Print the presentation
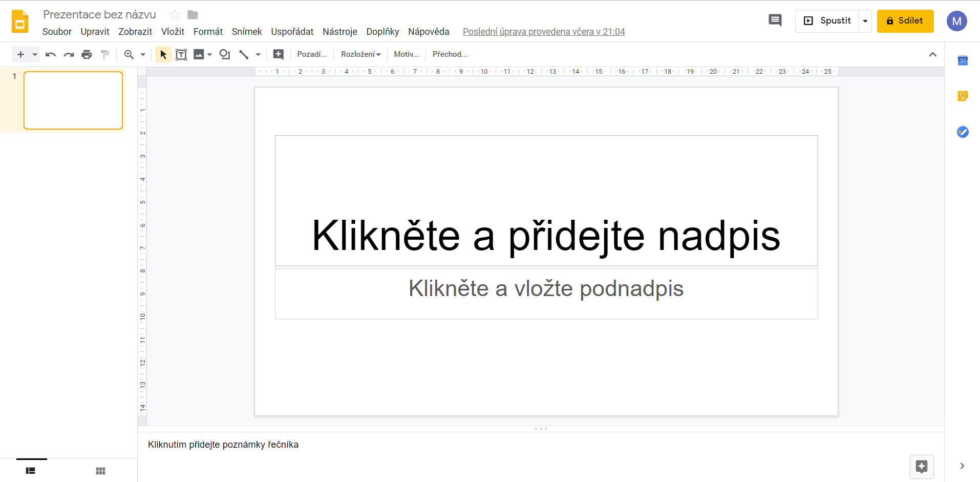This screenshot has width=980, height=482. 87,54
